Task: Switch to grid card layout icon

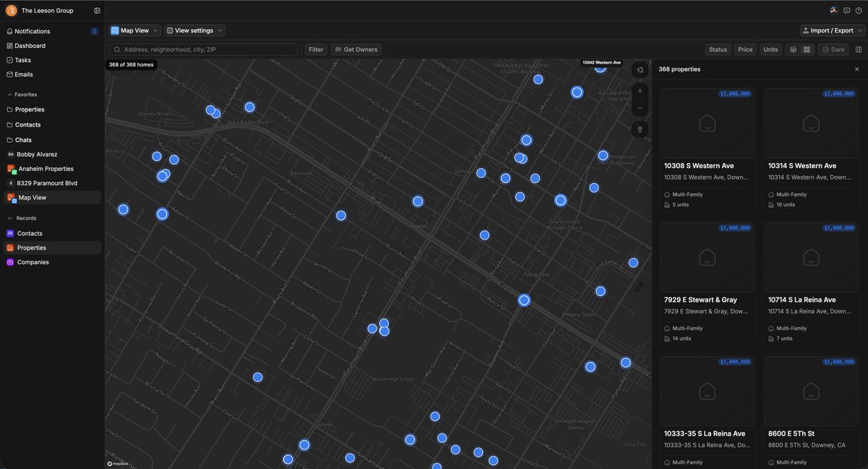Action: point(807,50)
